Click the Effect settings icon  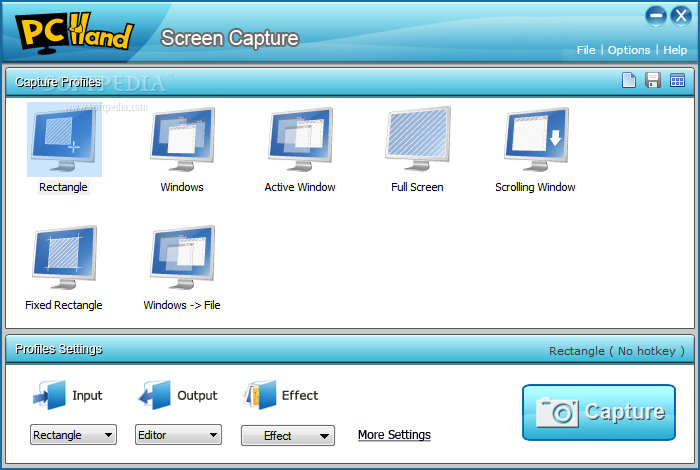(x=259, y=395)
